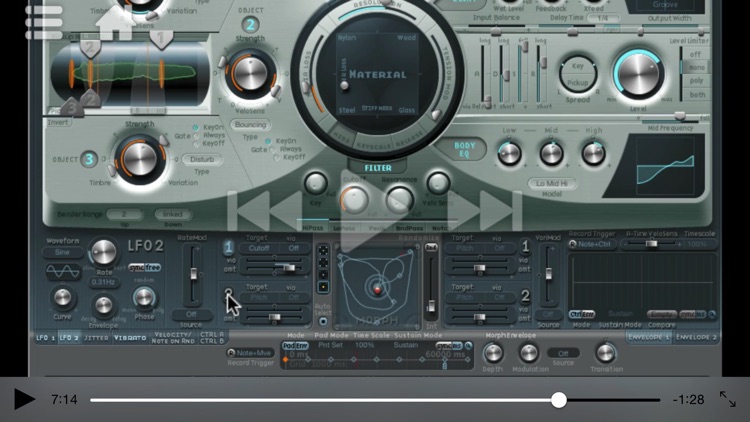750x422 pixels.
Task: Set the Level Limiter to off
Action: click(x=695, y=55)
